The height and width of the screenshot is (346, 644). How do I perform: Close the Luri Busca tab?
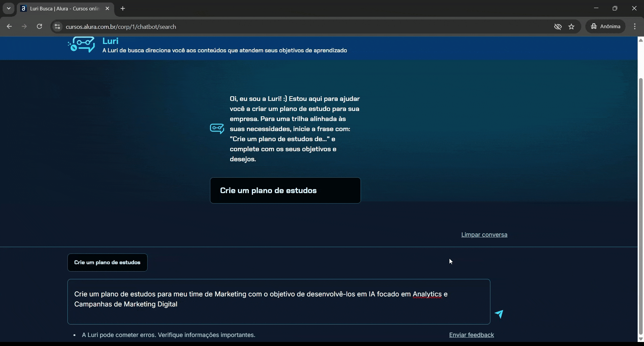point(107,9)
